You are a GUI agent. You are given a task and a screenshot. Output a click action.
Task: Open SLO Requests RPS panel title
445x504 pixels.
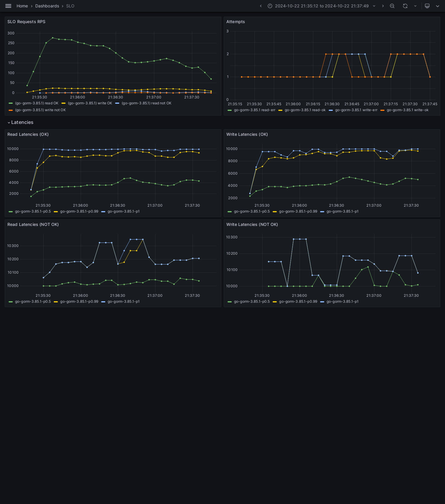(26, 22)
